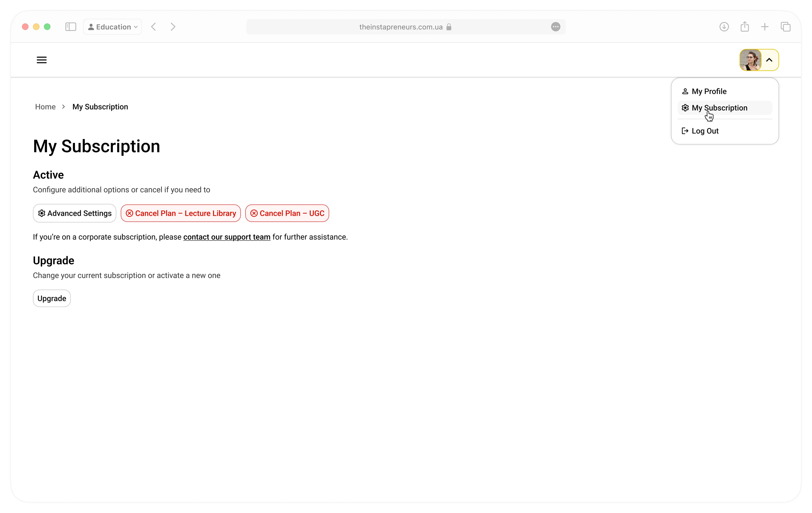
Task: Click the forward navigation arrow
Action: pyautogui.click(x=173, y=27)
